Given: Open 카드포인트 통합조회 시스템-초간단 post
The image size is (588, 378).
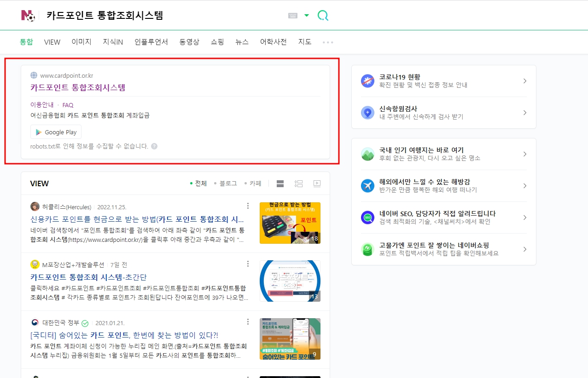Looking at the screenshot, I should [x=88, y=277].
